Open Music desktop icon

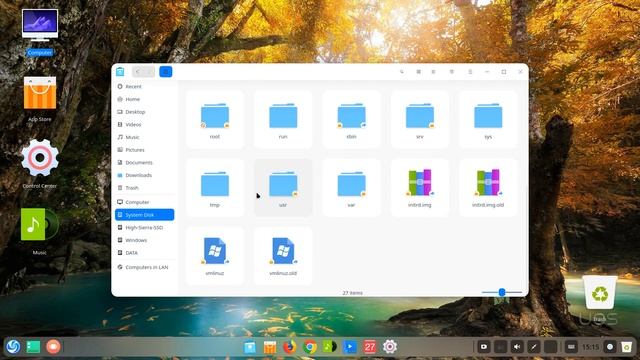point(40,231)
